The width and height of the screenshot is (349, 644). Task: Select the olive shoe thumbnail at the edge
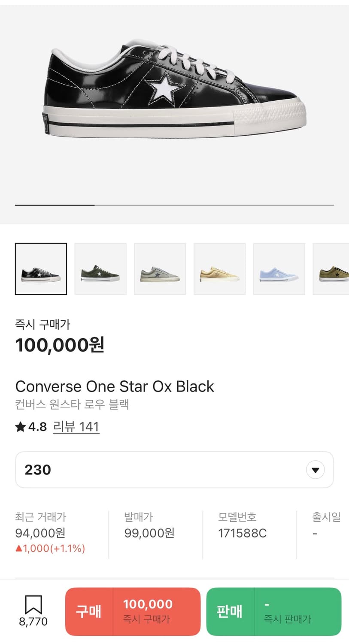(331, 269)
